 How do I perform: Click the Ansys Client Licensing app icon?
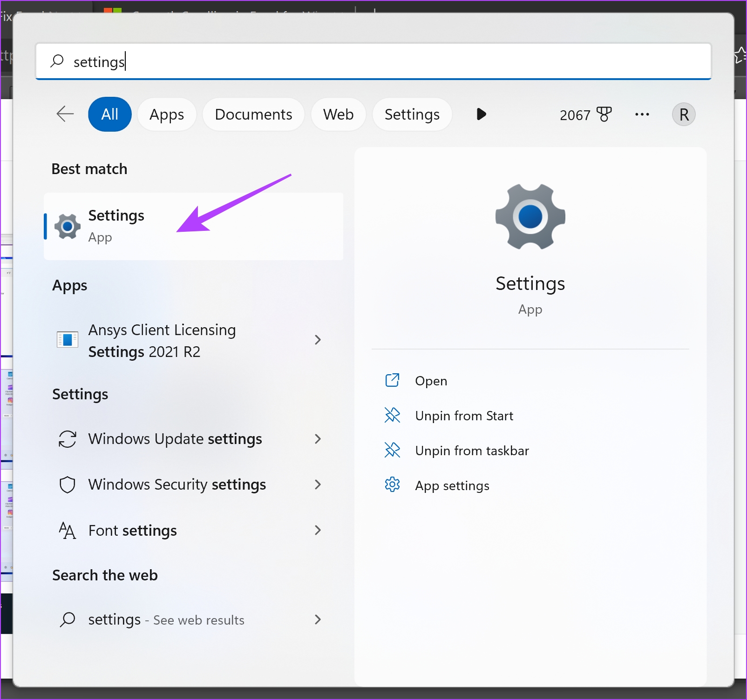tap(68, 340)
